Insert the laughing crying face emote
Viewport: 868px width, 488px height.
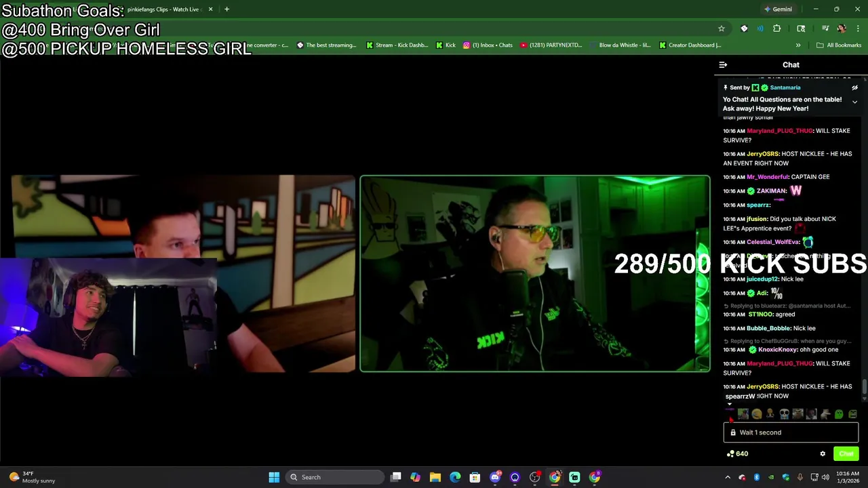click(x=757, y=414)
